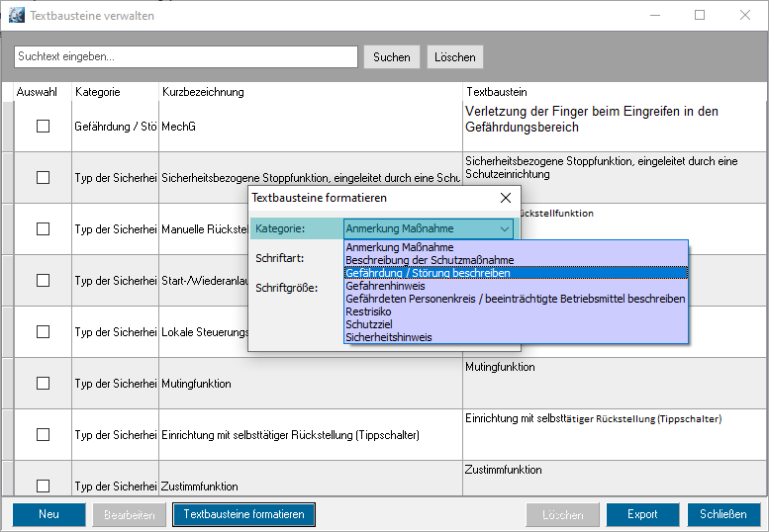This screenshot has height=532, width=769.
Task: Check the Mutingfunktion row checkbox
Action: pos(43,384)
